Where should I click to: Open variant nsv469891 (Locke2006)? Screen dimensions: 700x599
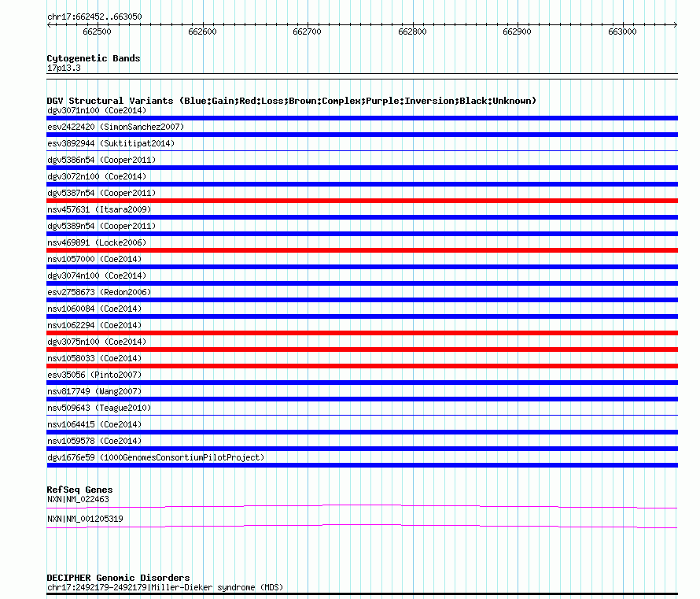tap(97, 242)
